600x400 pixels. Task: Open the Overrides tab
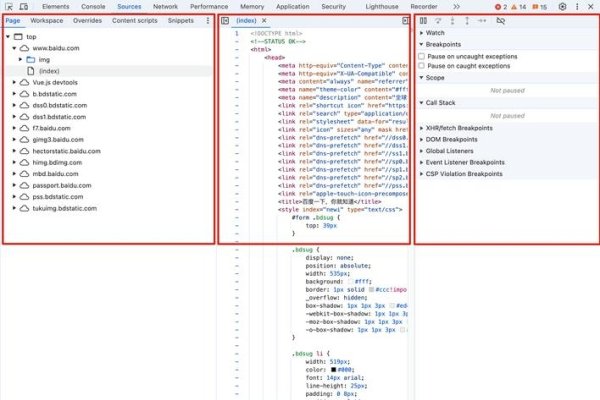(x=87, y=20)
